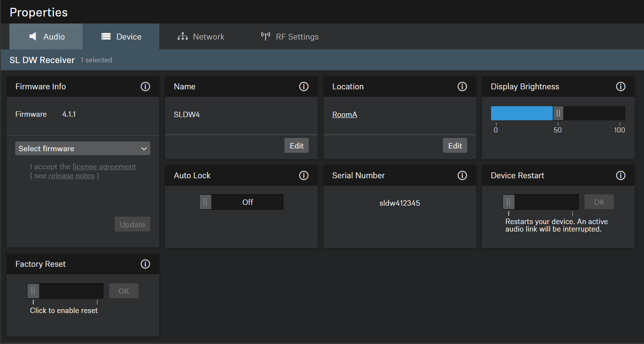View Serial Number info icon
This screenshot has width=644, height=344.
[x=462, y=176]
